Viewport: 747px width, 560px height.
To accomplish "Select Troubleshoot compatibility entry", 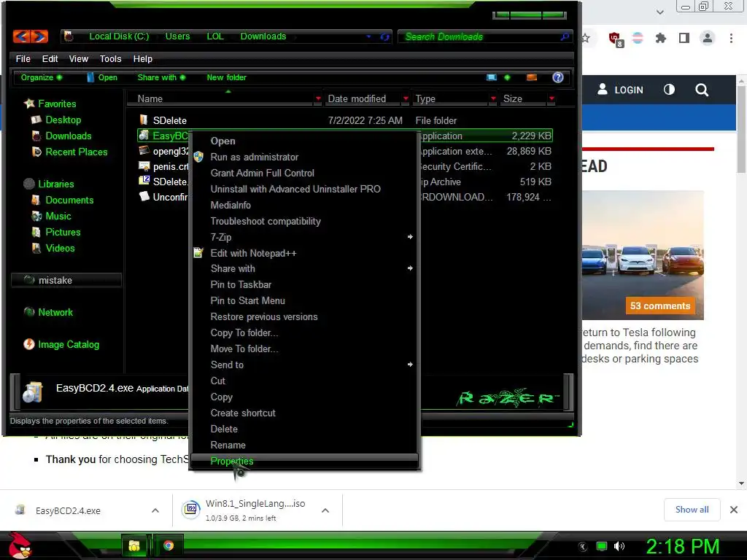I will 304,221.
